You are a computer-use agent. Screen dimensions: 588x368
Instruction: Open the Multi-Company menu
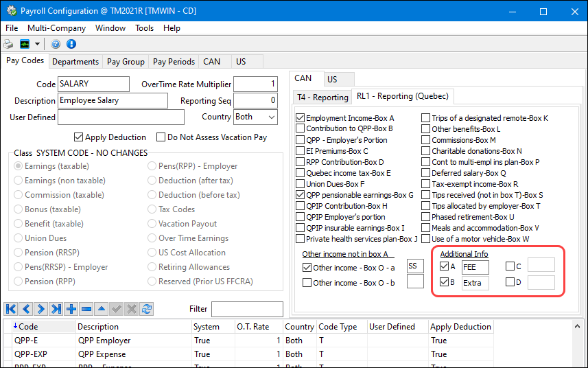(x=56, y=28)
